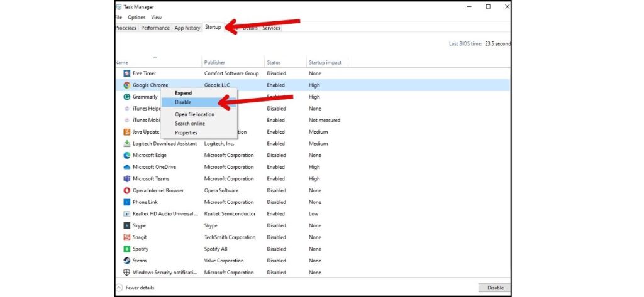
Task: Click the iTunes Mobile row icon
Action: (x=127, y=120)
